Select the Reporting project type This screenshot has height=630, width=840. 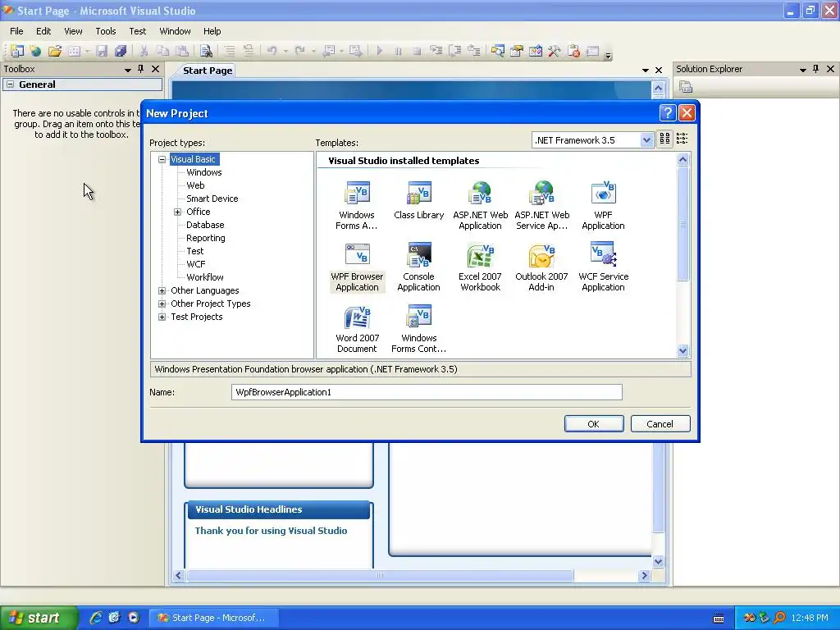coord(206,238)
